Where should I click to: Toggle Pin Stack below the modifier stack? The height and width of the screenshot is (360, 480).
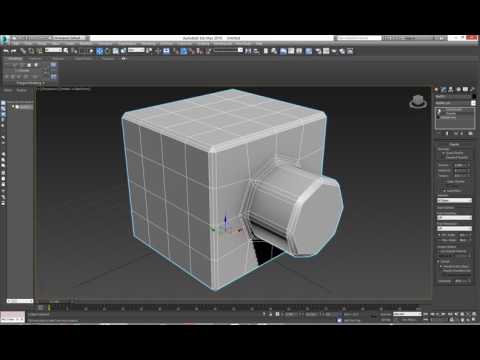(439, 133)
